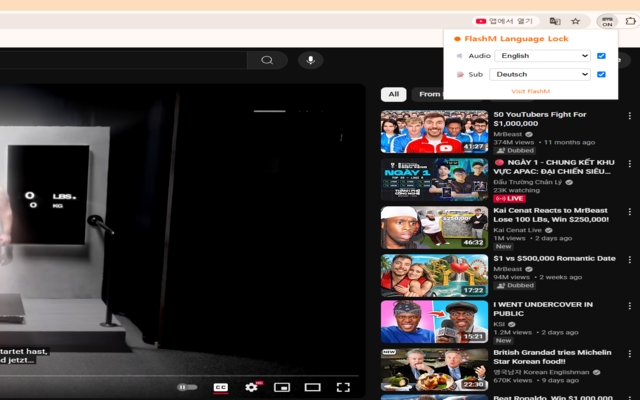This screenshot has width=640, height=400.
Task: Click the video progress bar
Action: 179,376
